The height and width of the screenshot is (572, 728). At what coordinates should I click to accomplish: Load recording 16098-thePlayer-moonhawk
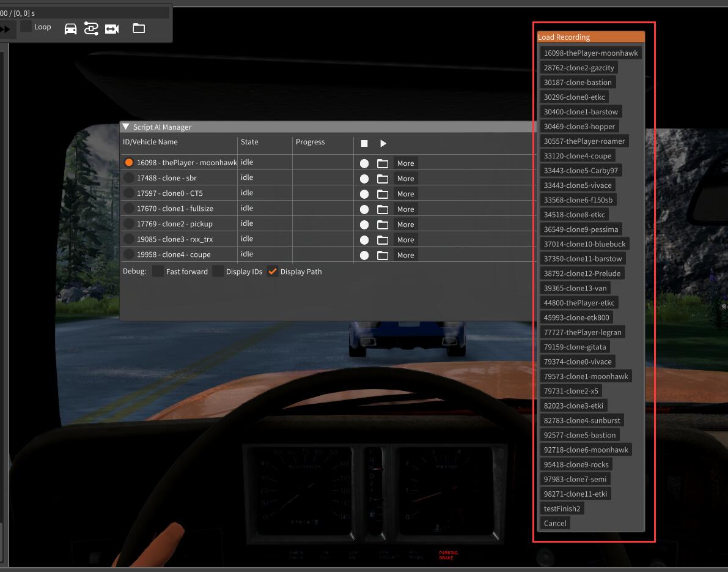click(590, 53)
